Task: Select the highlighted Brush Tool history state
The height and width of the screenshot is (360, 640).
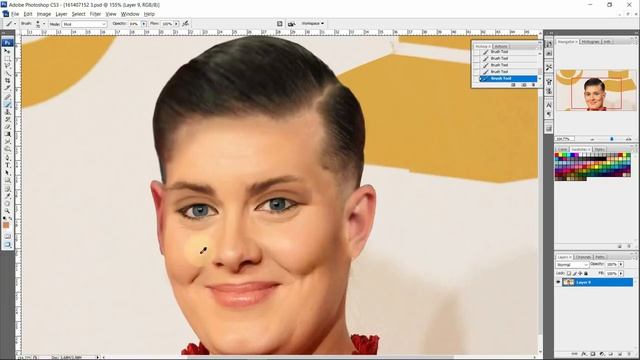Action: point(508,78)
